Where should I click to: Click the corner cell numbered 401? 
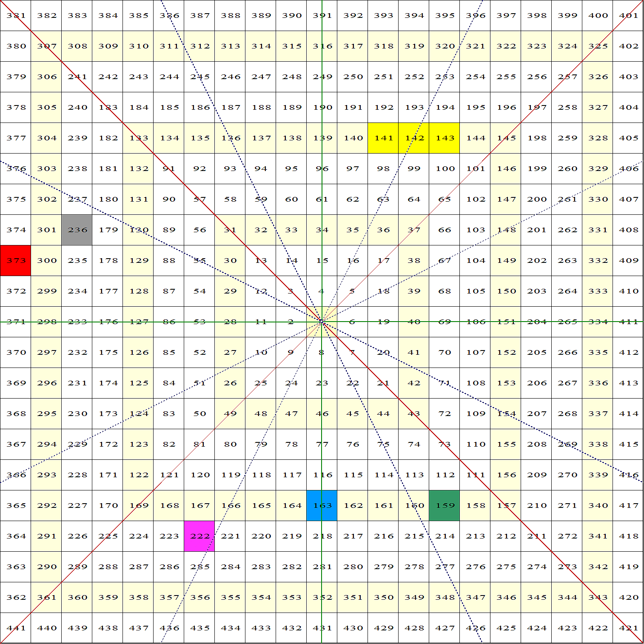coord(628,15)
